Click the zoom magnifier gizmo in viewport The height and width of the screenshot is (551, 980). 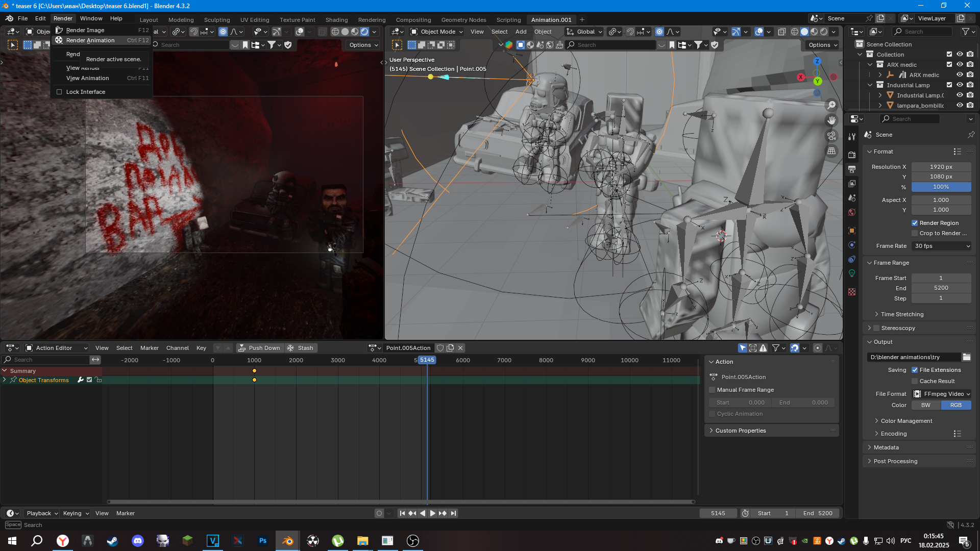coord(831,105)
